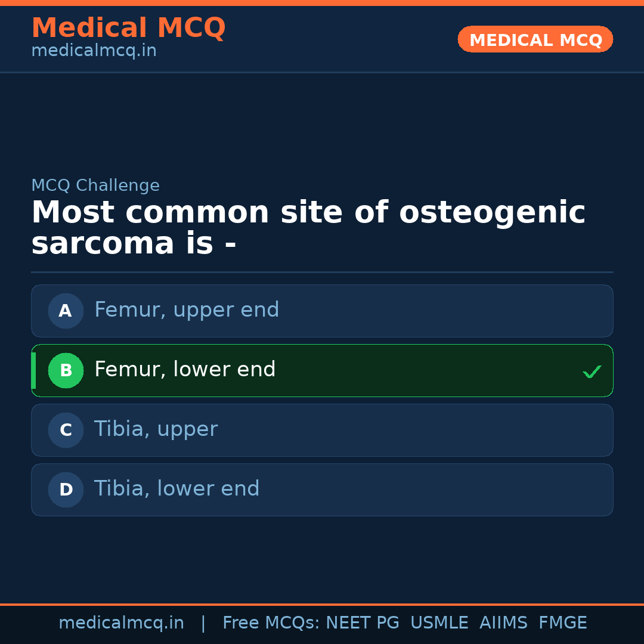Click the USMLE footer item
Viewport: 644px width, 644px height.
coord(439,622)
